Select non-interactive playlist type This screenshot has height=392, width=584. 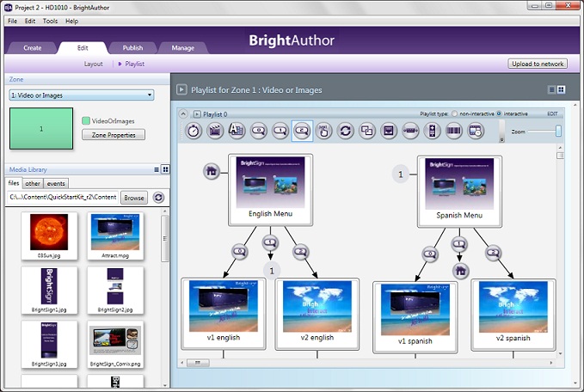tap(454, 113)
